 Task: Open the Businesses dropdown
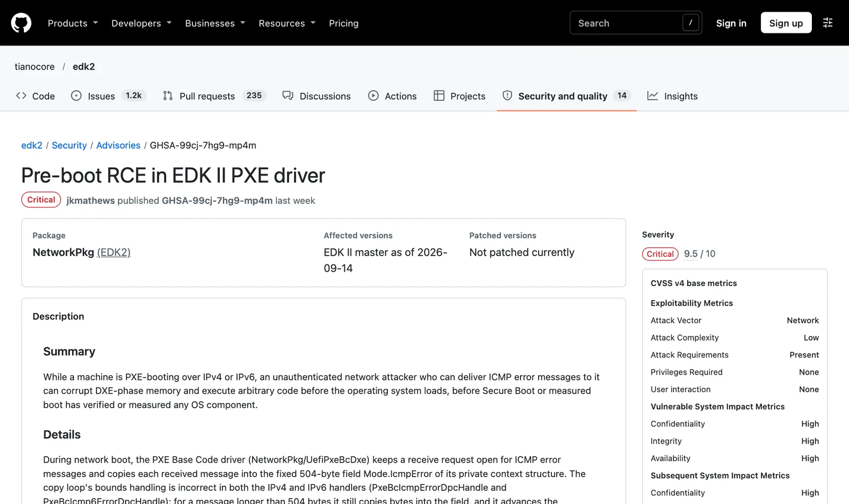coord(215,23)
